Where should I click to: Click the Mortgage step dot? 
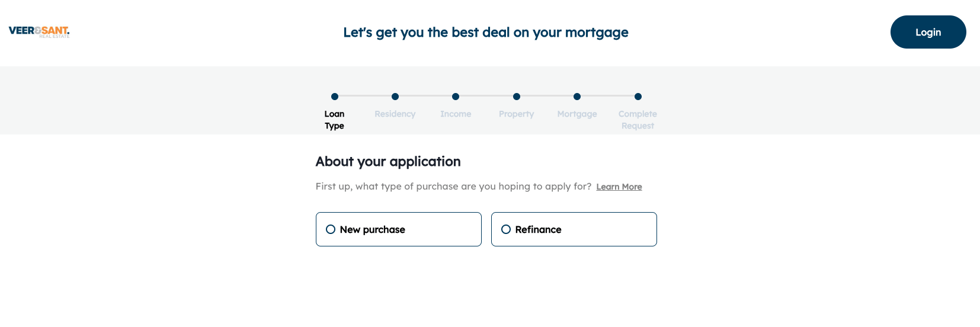pos(577,97)
